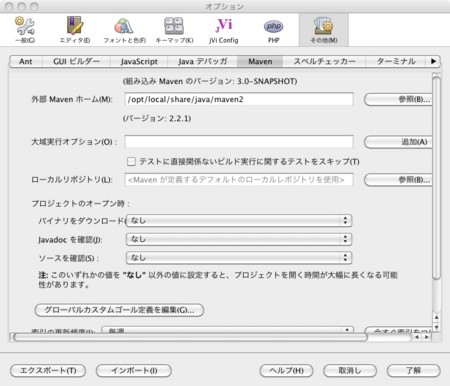Click the ヘルプ(H) help button
The width and height of the screenshot is (450, 386).
286,371
